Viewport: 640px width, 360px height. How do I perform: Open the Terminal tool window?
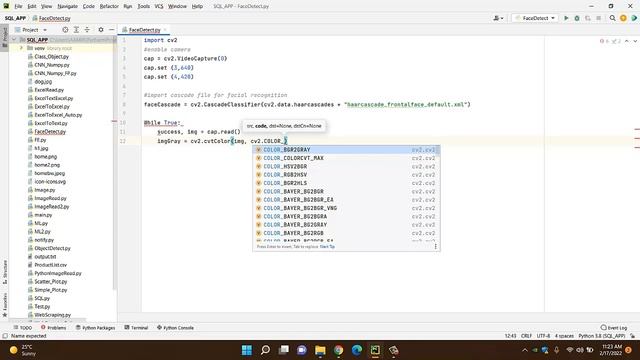click(136, 327)
